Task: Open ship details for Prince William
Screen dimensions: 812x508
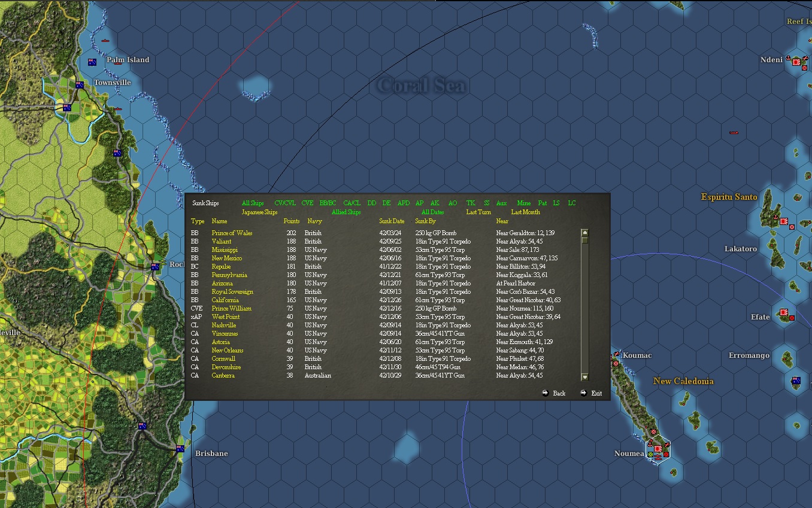Action: tap(232, 308)
